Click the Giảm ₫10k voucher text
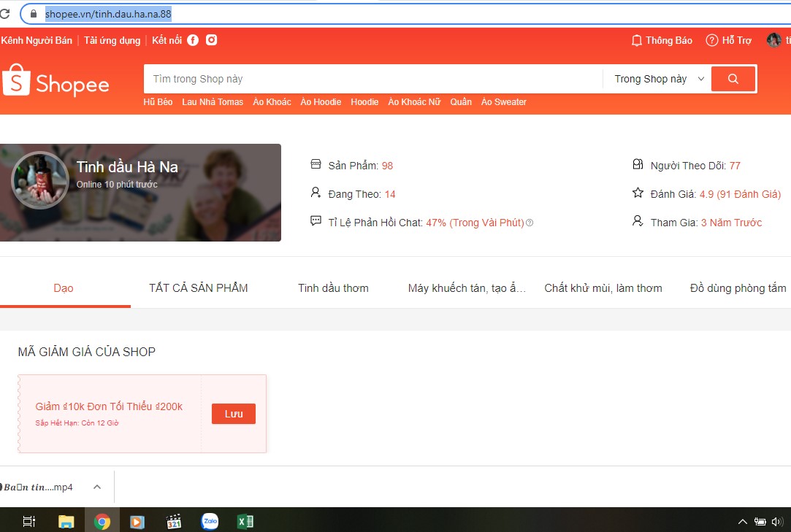791x532 pixels. point(109,406)
